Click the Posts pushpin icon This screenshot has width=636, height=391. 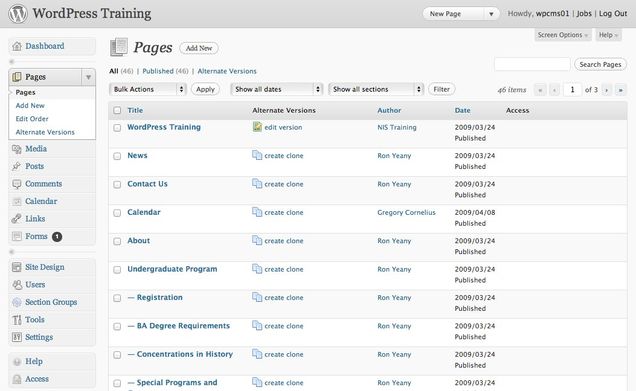click(17, 166)
